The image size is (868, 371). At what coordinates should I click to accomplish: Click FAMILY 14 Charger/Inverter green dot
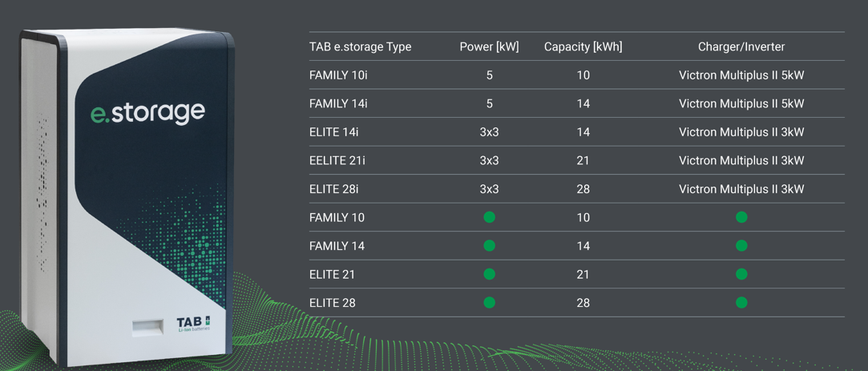(741, 246)
